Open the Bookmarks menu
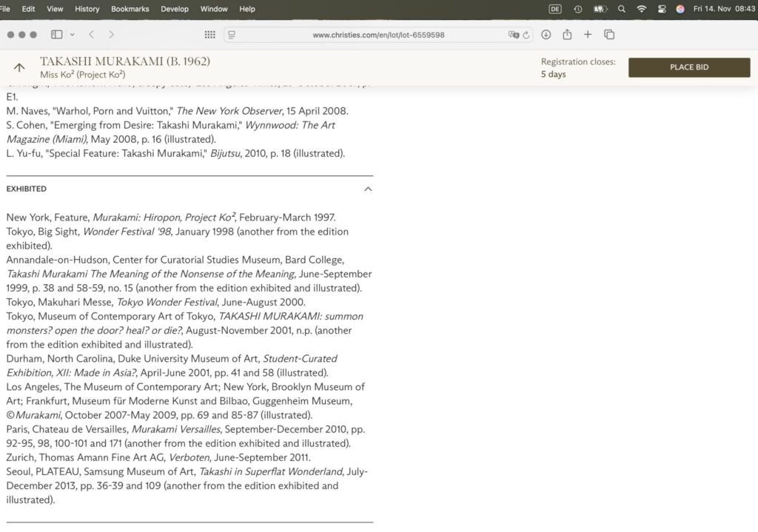 (x=130, y=9)
